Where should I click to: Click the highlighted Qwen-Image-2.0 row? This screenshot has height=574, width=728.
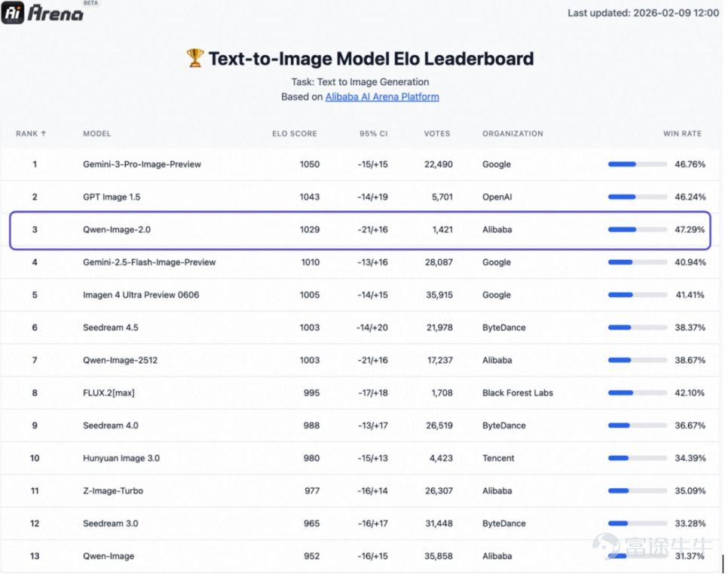pos(360,231)
